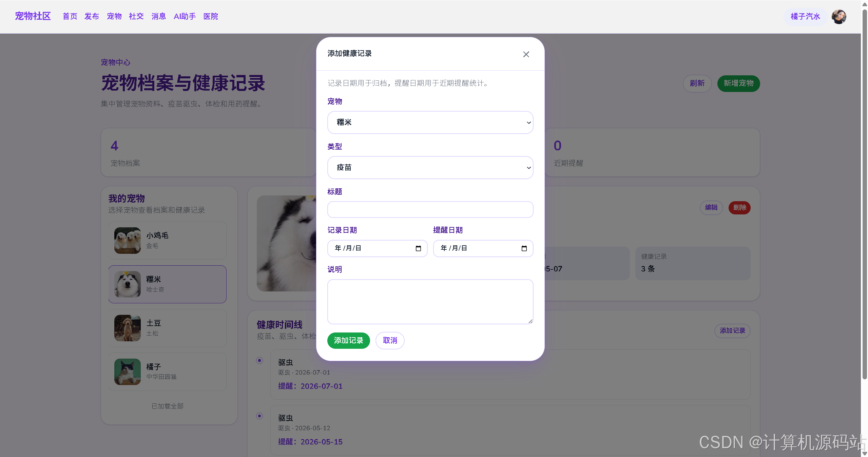868x457 pixels.
Task: Click timeline marker for 2026-07-01 驱虫
Action: (x=259, y=361)
